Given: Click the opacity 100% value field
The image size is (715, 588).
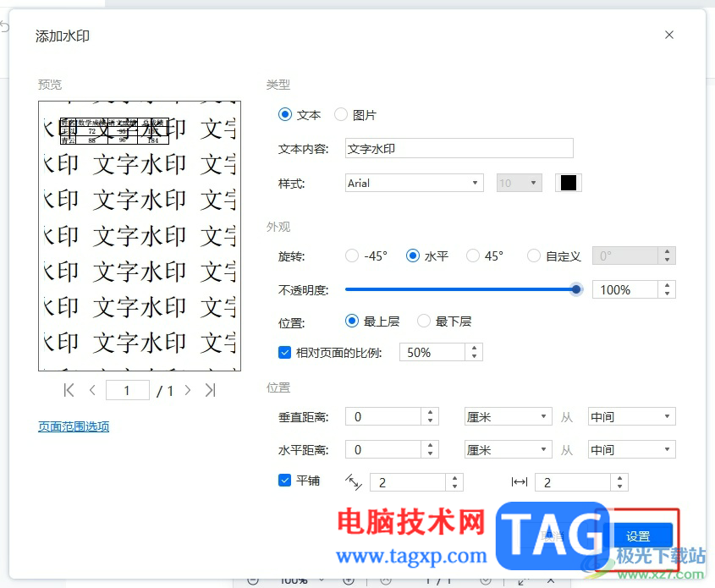Looking at the screenshot, I should coord(625,289).
